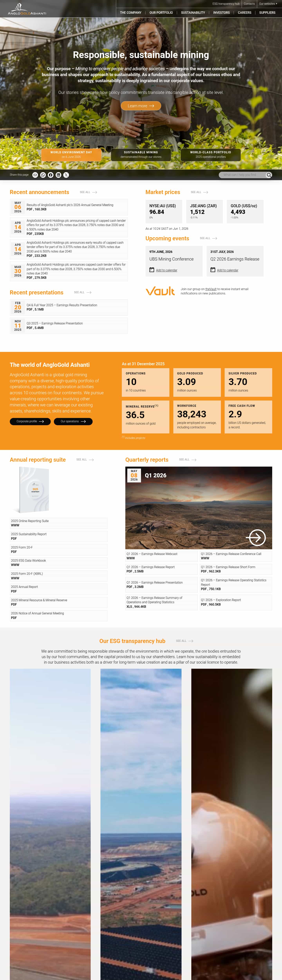Open CAREERS menu
This screenshot has width=282, height=980.
[245, 13]
